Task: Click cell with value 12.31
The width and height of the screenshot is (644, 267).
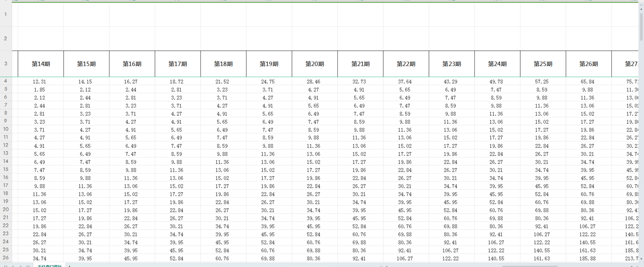Action: click(x=41, y=81)
